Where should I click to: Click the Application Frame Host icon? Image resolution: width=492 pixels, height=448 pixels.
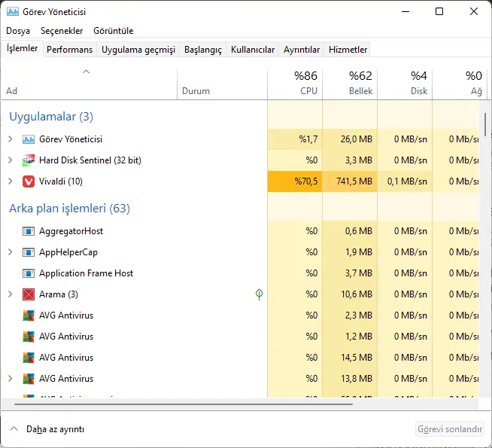tap(29, 273)
